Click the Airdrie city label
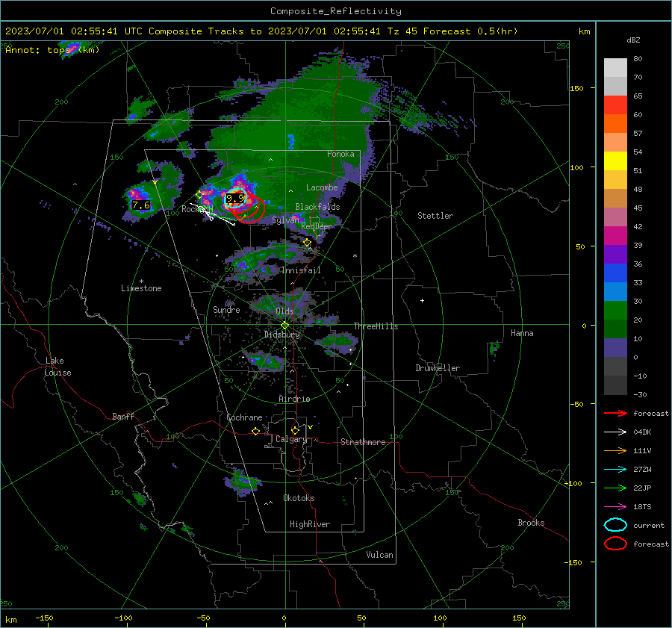The image size is (672, 628). tap(294, 399)
